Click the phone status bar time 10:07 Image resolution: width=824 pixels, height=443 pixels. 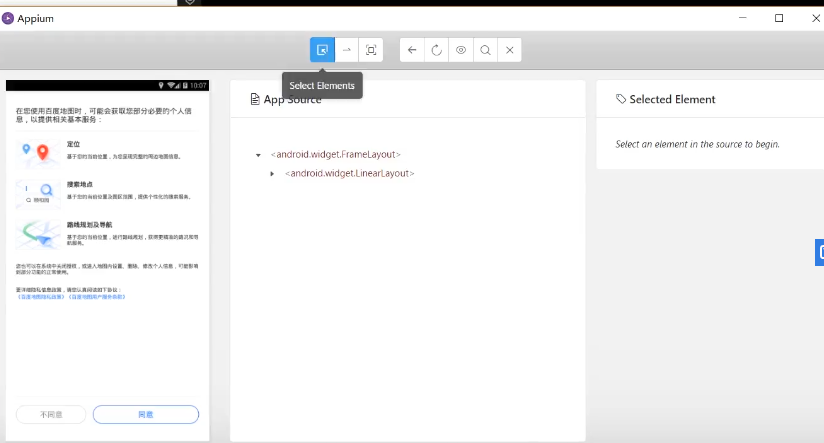pos(198,85)
